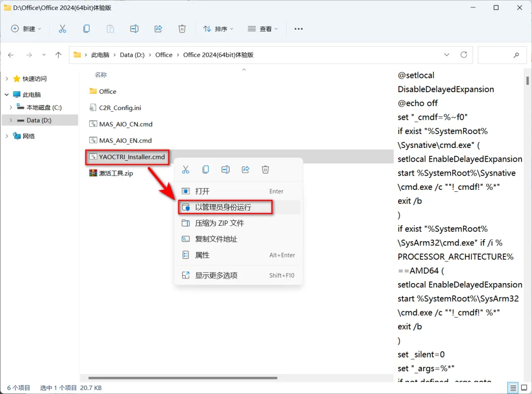The height and width of the screenshot is (394, 532).
Task: Select 网络 in the navigation pane
Action: click(x=29, y=136)
